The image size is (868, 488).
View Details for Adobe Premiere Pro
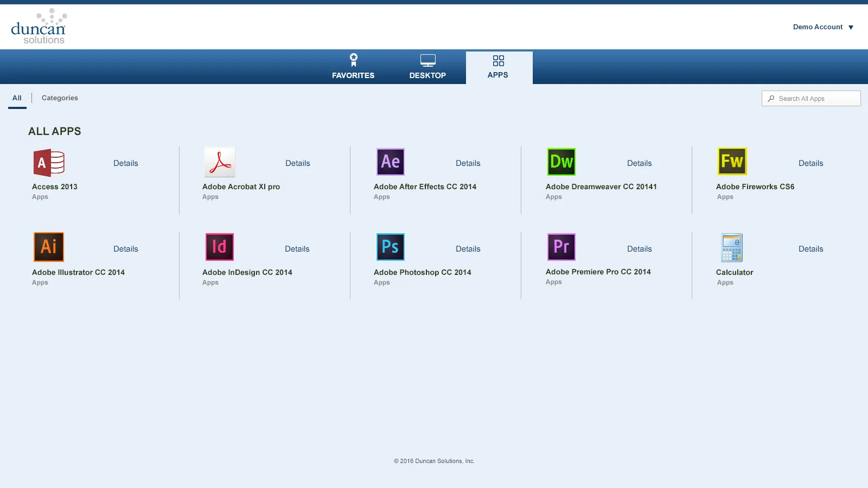pyautogui.click(x=640, y=249)
